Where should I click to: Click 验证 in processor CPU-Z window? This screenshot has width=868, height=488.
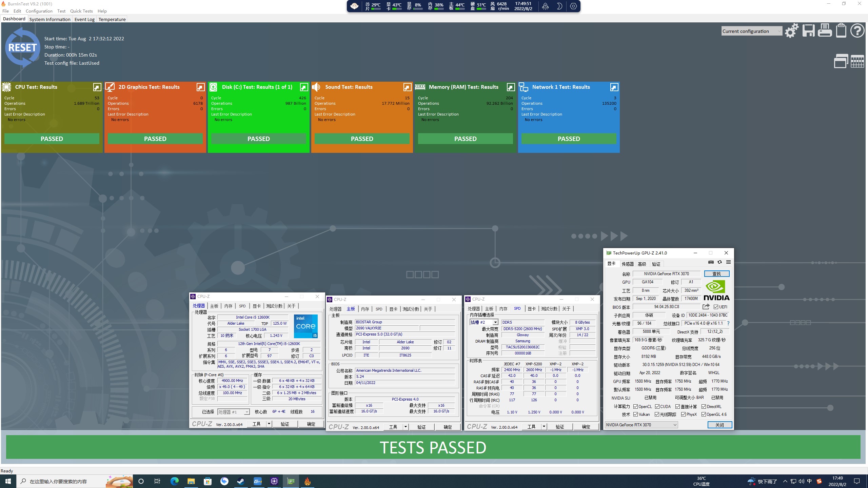pos(285,424)
